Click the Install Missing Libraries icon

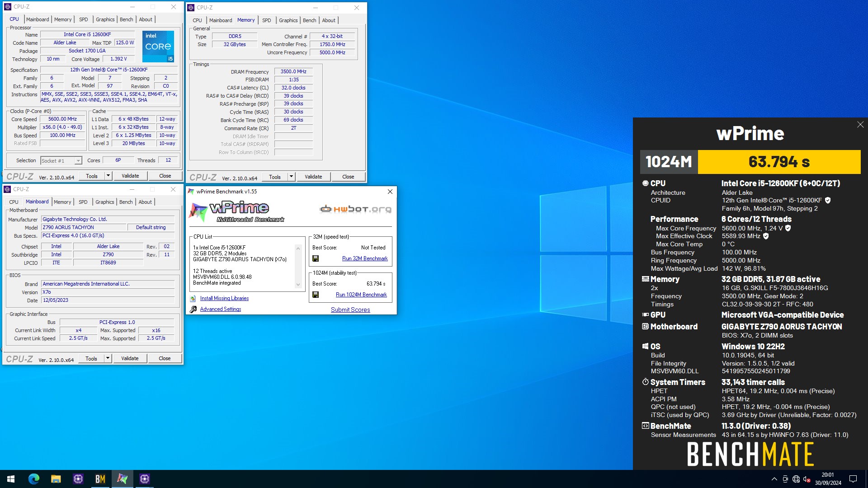(193, 298)
